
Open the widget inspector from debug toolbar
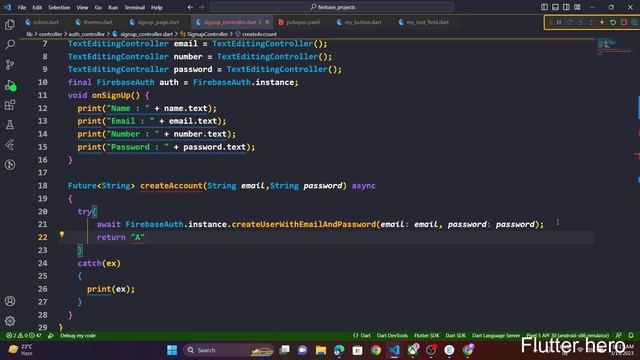point(634,22)
